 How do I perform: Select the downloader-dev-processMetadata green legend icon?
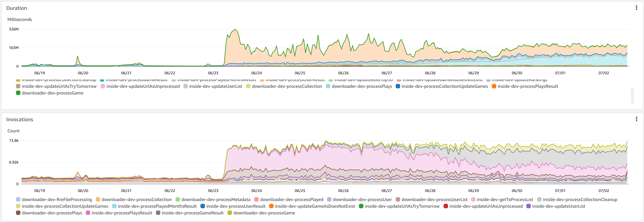(x=177, y=199)
